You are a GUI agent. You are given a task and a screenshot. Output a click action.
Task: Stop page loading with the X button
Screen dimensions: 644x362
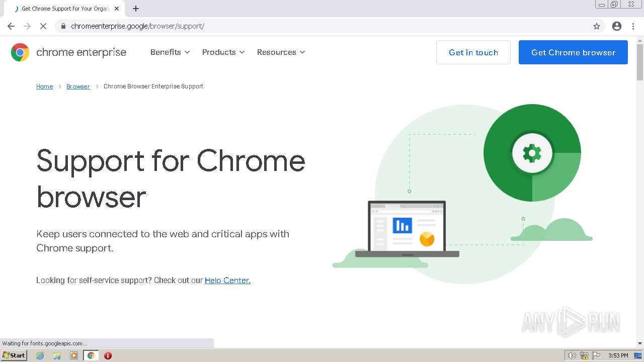[43, 26]
